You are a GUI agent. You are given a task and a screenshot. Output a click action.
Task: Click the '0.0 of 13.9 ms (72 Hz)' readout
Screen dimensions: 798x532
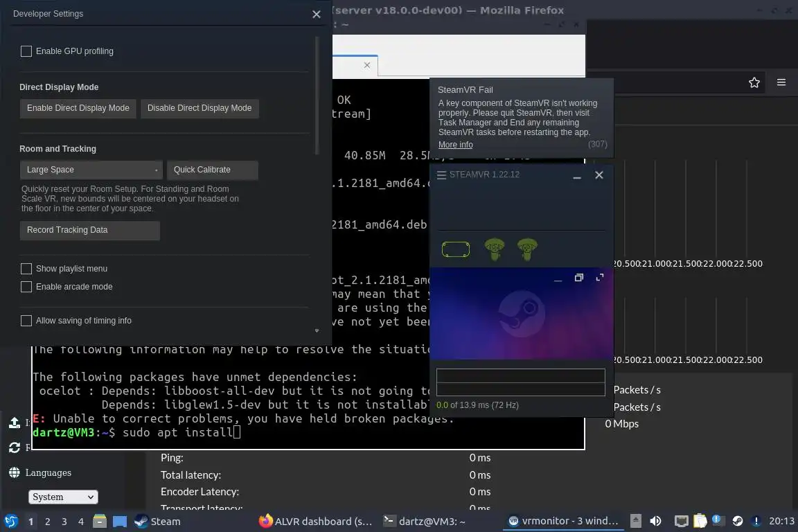477,405
